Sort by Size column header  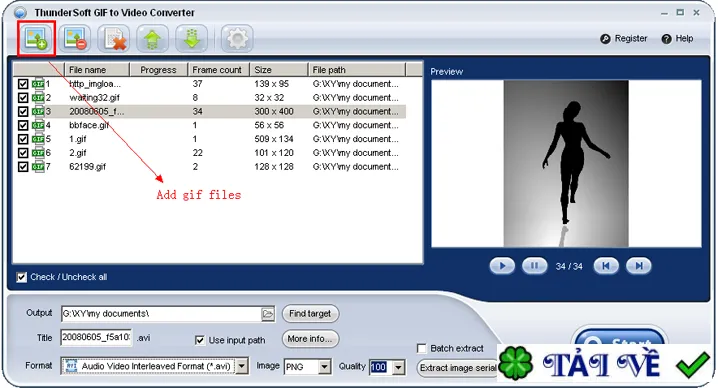(279, 70)
